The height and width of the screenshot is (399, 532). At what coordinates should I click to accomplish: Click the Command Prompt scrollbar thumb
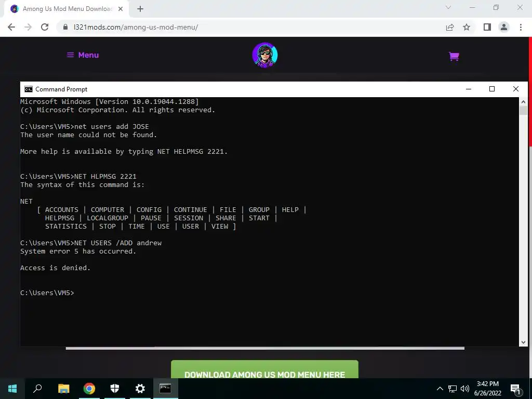coord(523,110)
